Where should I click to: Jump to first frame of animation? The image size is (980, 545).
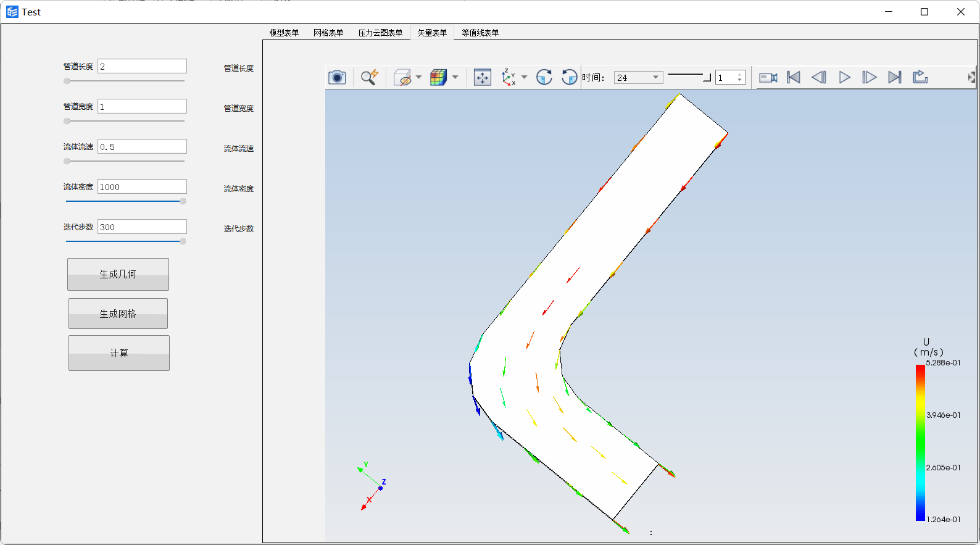[794, 77]
